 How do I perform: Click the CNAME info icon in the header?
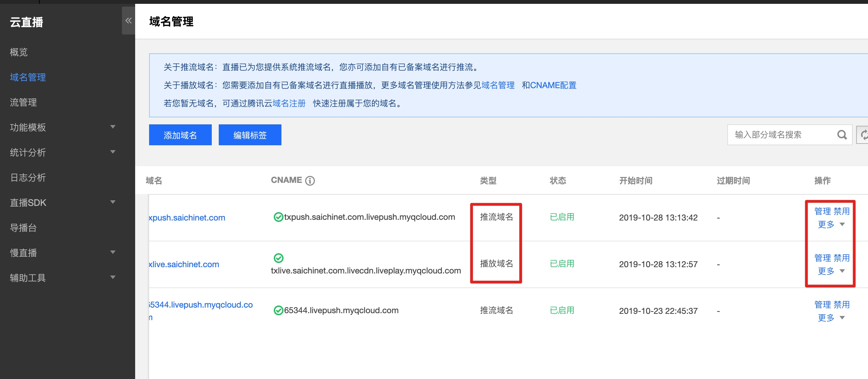(310, 180)
